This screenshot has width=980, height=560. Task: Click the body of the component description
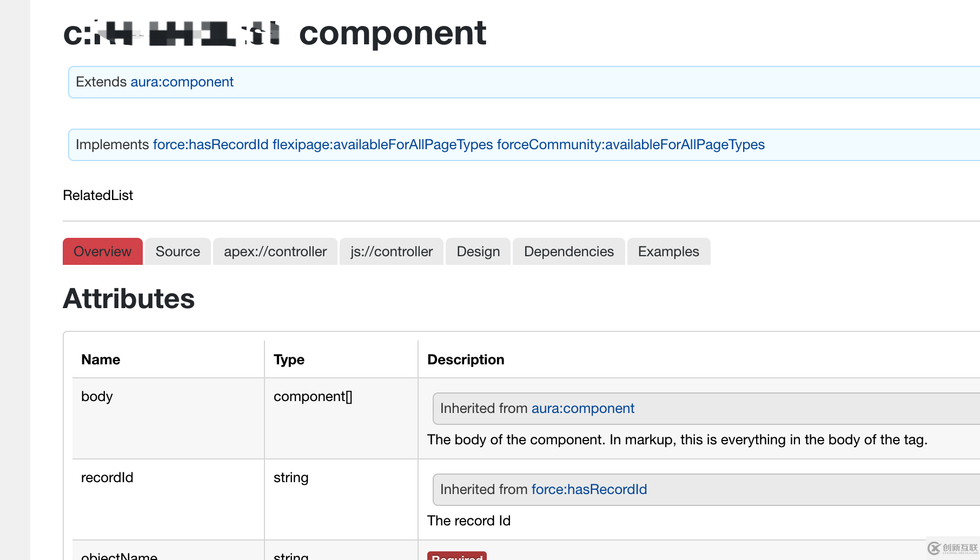point(677,439)
